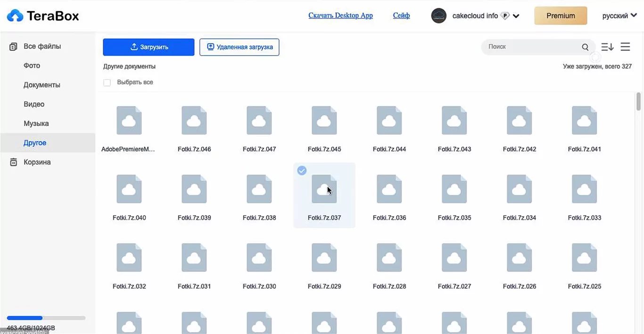Select the Fotki.7z.033 file icon
This screenshot has height=334, width=644.
(584, 189)
